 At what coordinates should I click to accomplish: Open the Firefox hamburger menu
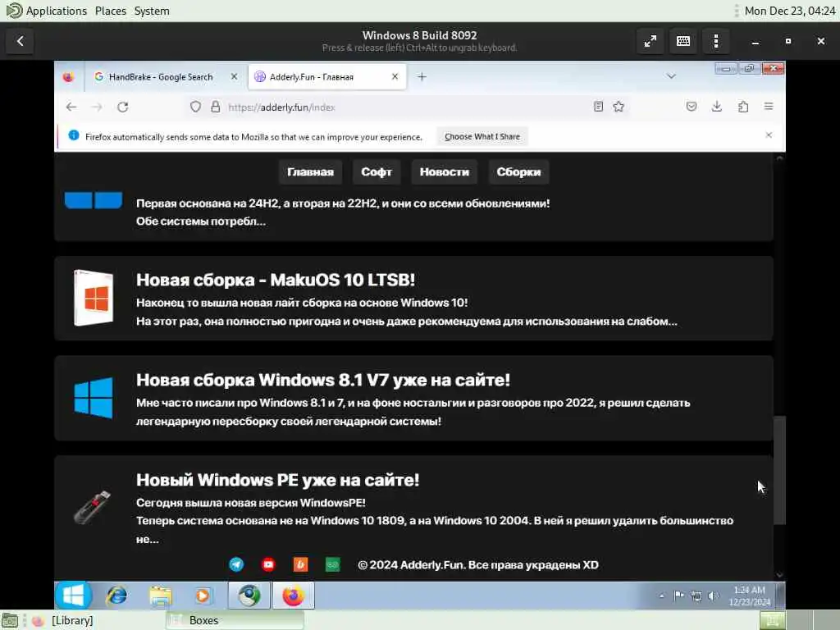coord(769,107)
